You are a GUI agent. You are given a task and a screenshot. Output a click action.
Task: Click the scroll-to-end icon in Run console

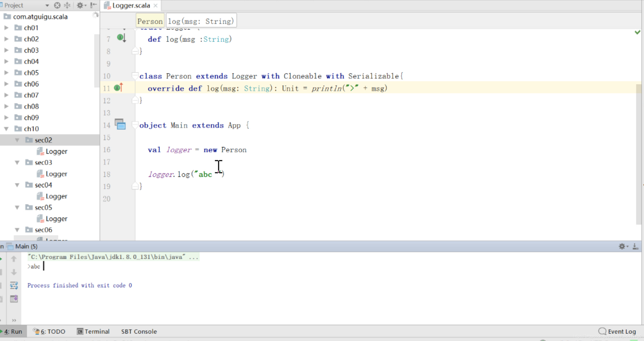(x=14, y=299)
